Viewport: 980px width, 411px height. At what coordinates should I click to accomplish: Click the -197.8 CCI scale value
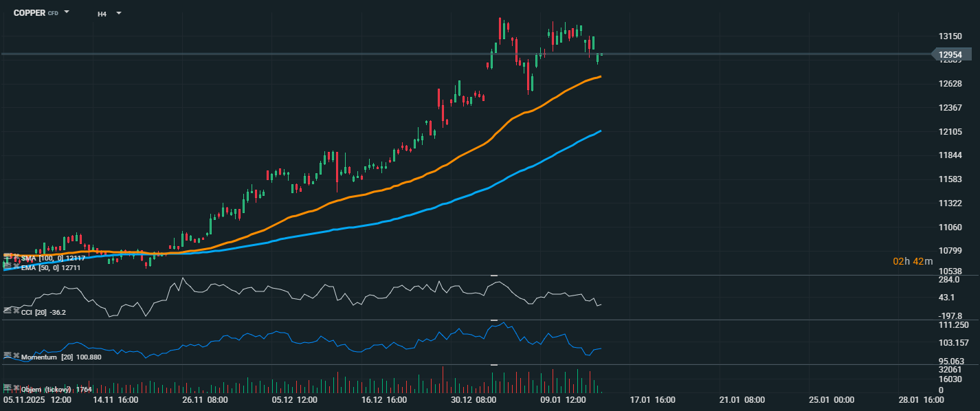(950, 315)
